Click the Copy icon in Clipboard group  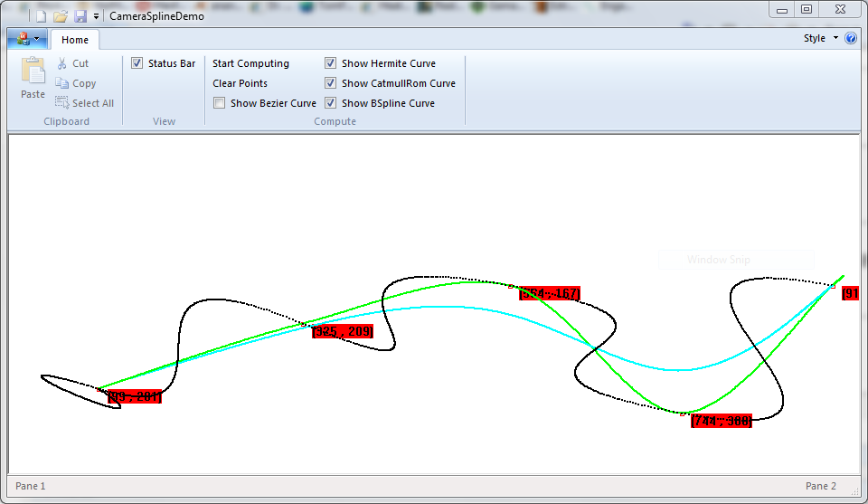coord(62,83)
